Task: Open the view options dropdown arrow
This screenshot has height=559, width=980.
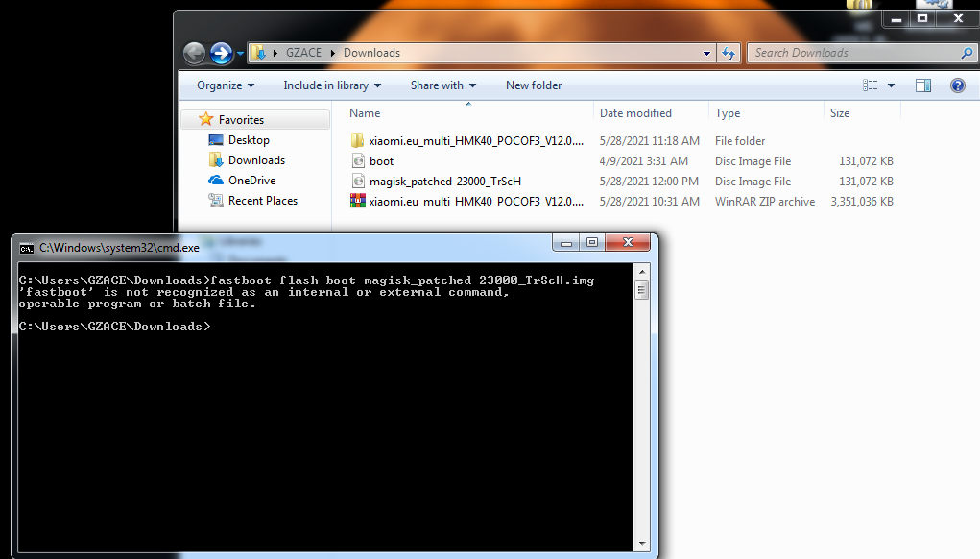Action: coord(892,85)
